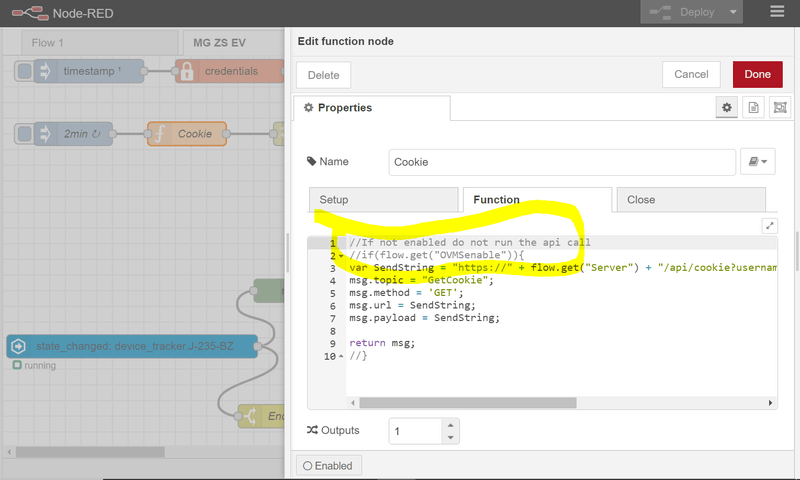Switch to the Function tab
The width and height of the screenshot is (800, 480).
[537, 199]
